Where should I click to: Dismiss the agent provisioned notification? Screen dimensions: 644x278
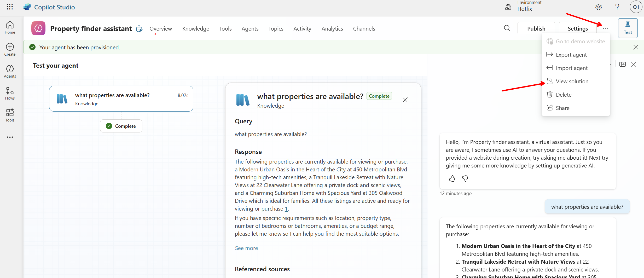[x=636, y=47]
